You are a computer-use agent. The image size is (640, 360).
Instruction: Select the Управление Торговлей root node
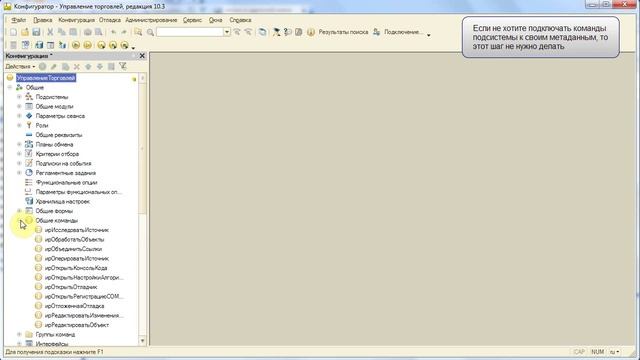point(46,78)
